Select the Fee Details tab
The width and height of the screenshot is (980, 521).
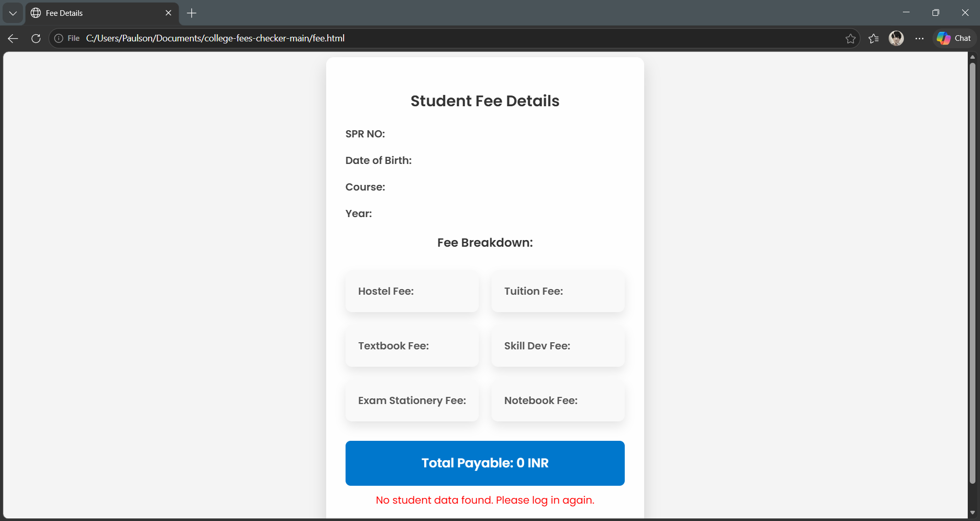102,13
